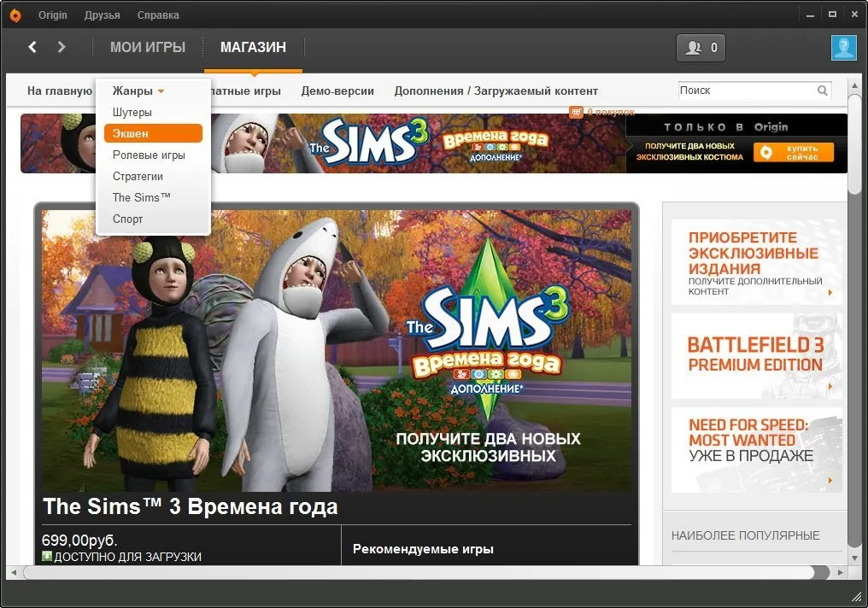Go back with the left arrow
Viewport: 868px width, 608px height.
(32, 47)
